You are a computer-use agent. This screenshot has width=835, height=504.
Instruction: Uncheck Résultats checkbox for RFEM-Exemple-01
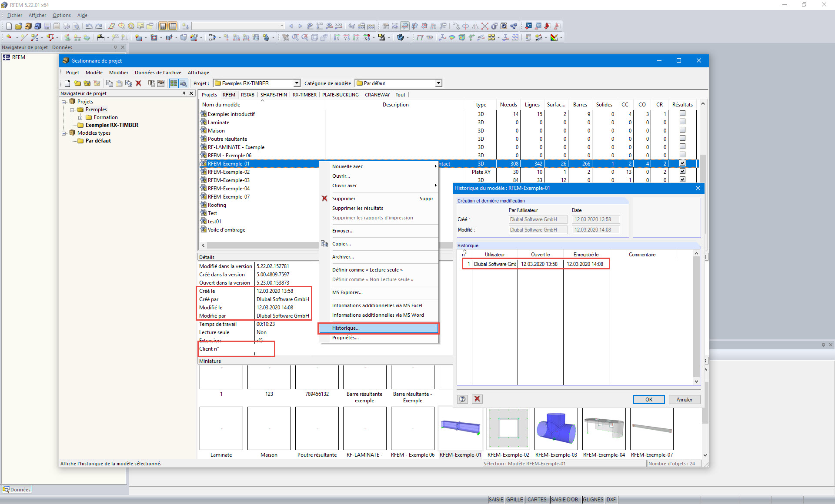pos(682,163)
